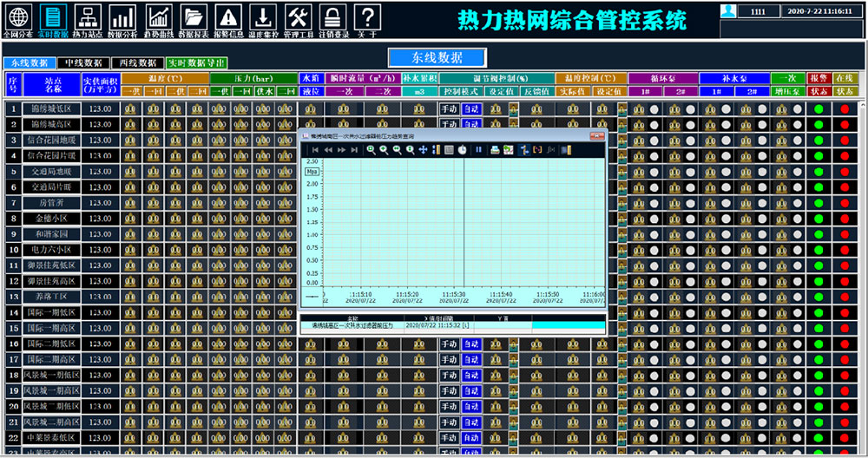868x458 pixels.
Task: Click the 东线数据 title banner
Action: point(437,57)
